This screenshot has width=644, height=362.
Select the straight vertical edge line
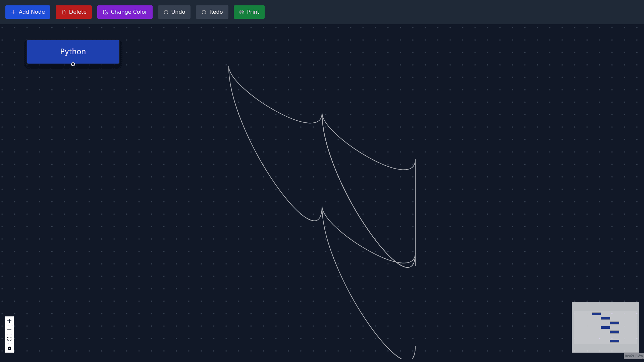(415, 211)
